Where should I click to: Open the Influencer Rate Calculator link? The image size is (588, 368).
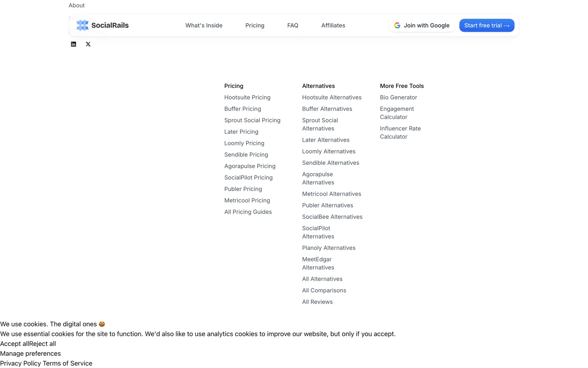pyautogui.click(x=401, y=132)
